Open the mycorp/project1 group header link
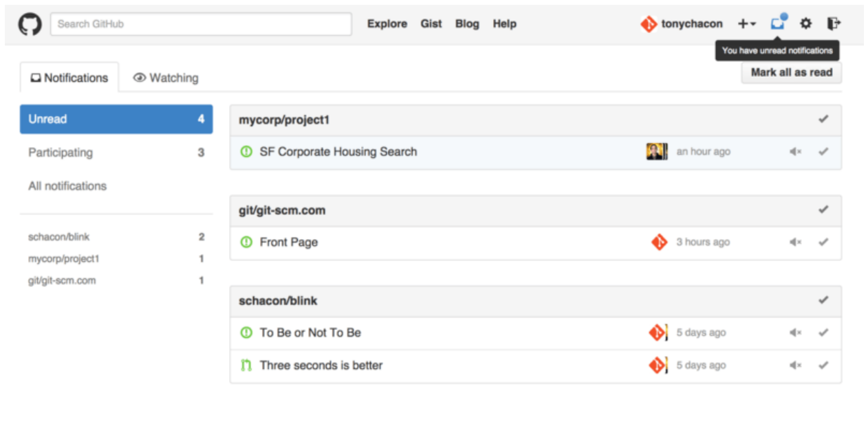This screenshot has height=426, width=868. [285, 120]
